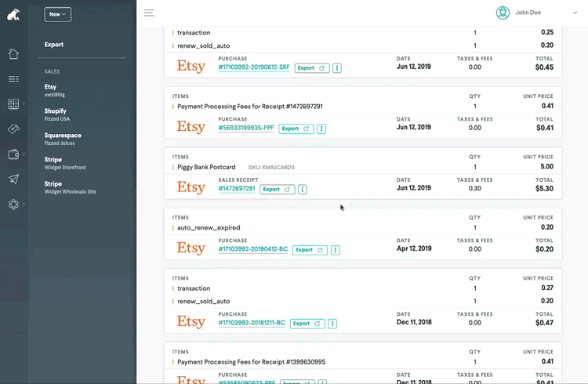
Task: Open the wallet sidebar icon
Action: (13, 154)
